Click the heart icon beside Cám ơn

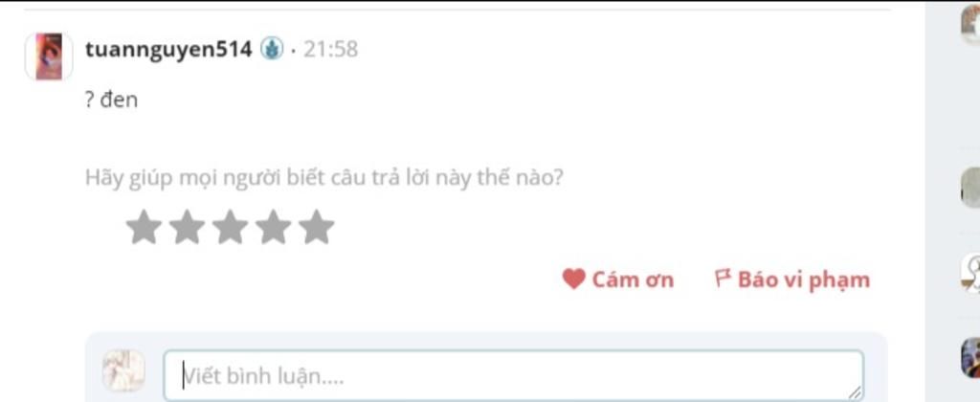point(573,279)
